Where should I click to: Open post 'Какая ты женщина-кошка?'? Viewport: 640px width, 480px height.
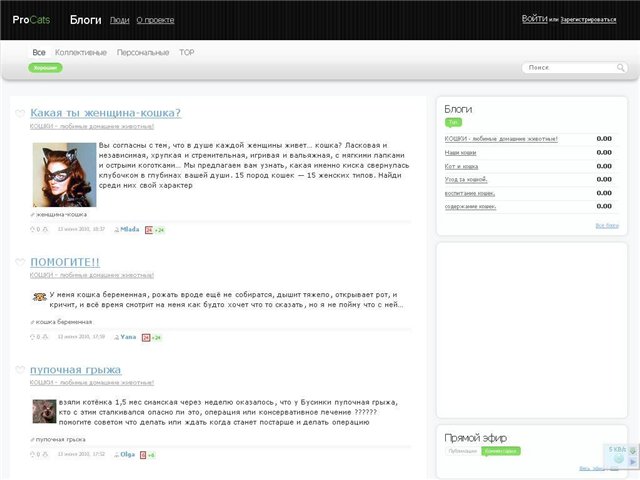coord(105,113)
